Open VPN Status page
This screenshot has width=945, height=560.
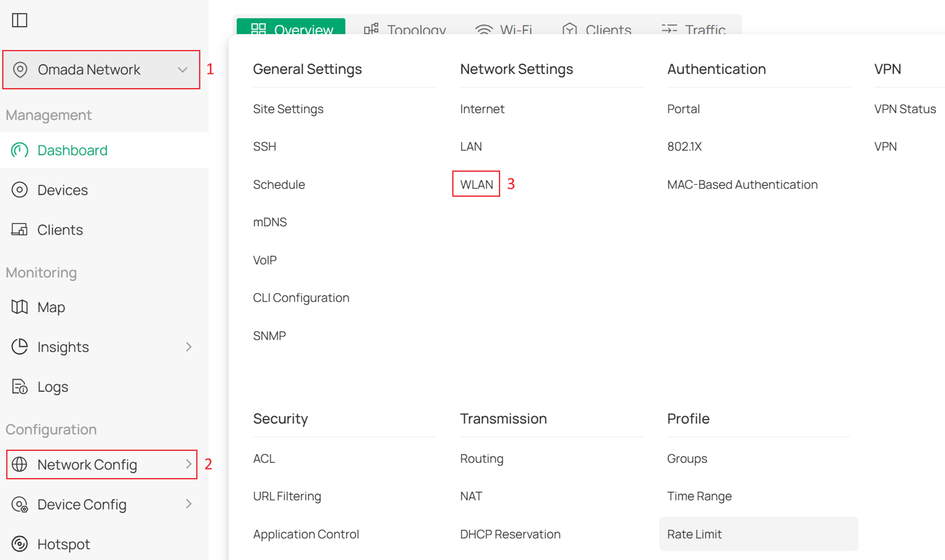(905, 109)
